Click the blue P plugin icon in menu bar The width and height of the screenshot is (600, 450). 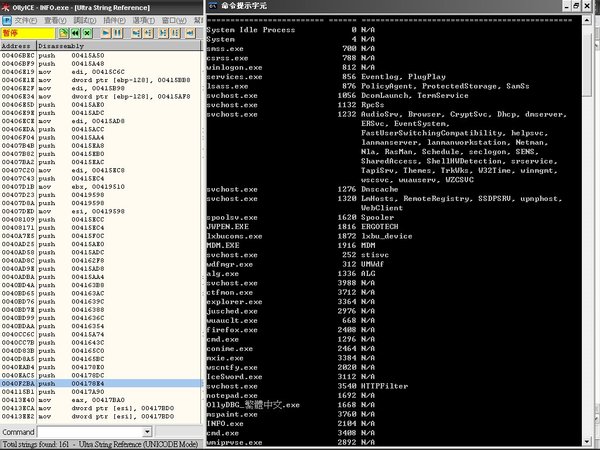pyautogui.click(x=6, y=19)
